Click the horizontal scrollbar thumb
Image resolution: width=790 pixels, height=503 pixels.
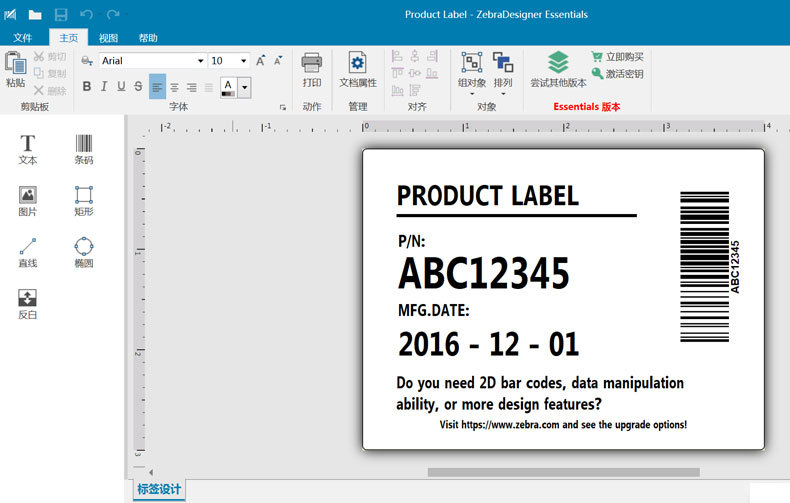[x=563, y=472]
